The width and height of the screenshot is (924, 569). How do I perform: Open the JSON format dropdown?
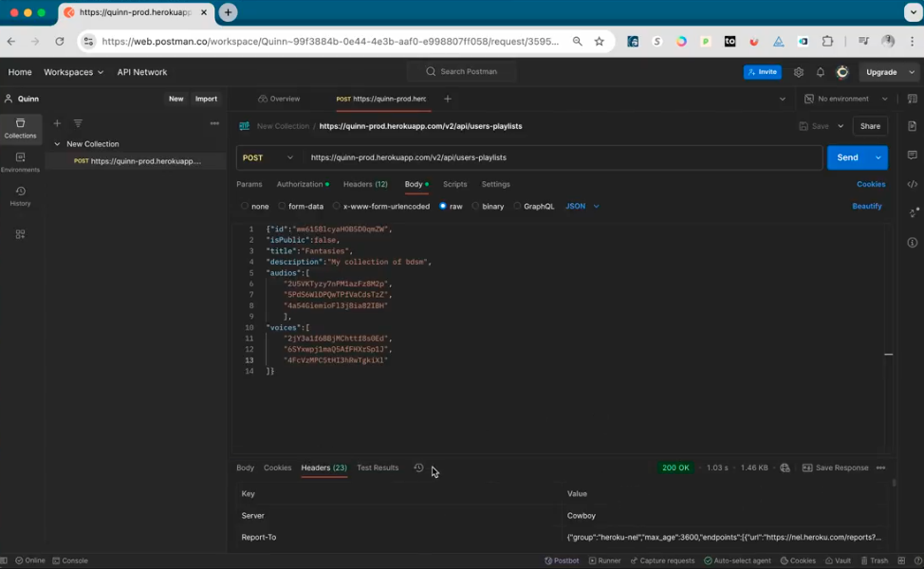[582, 206]
